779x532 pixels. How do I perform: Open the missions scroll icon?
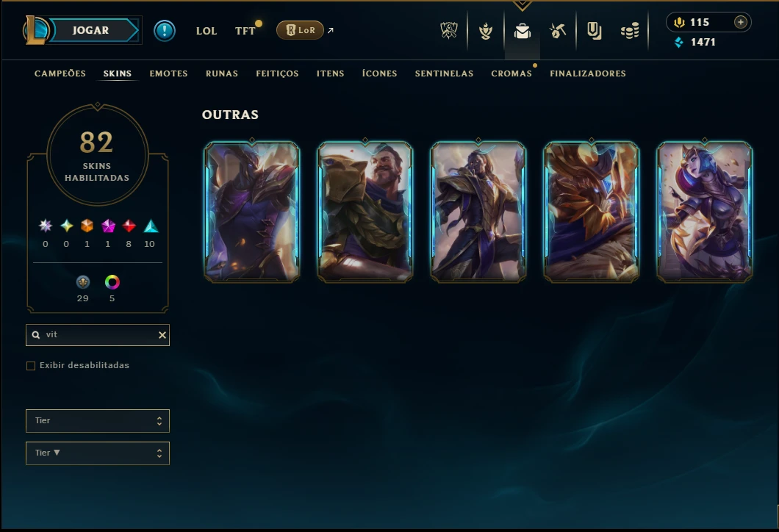594,32
